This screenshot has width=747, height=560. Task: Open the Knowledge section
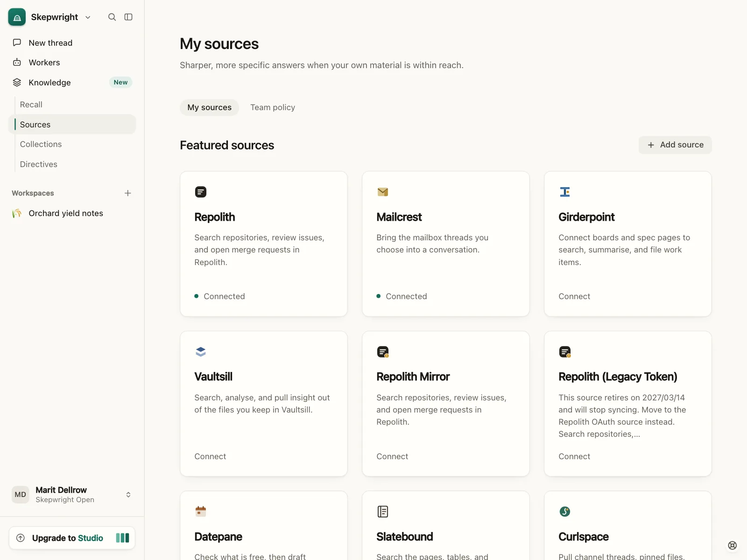tap(72, 82)
